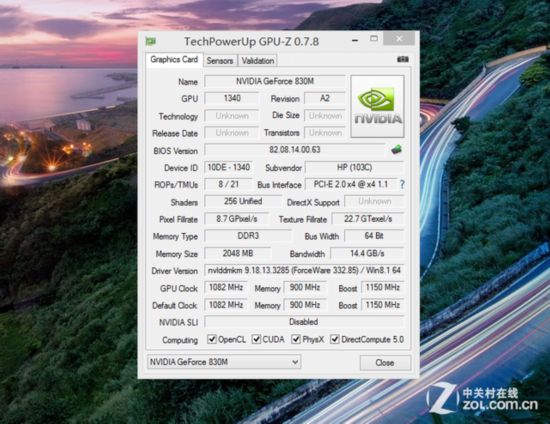Click the ROPs/TMUs value 8 / 21
The image size is (550, 424).
point(228,184)
